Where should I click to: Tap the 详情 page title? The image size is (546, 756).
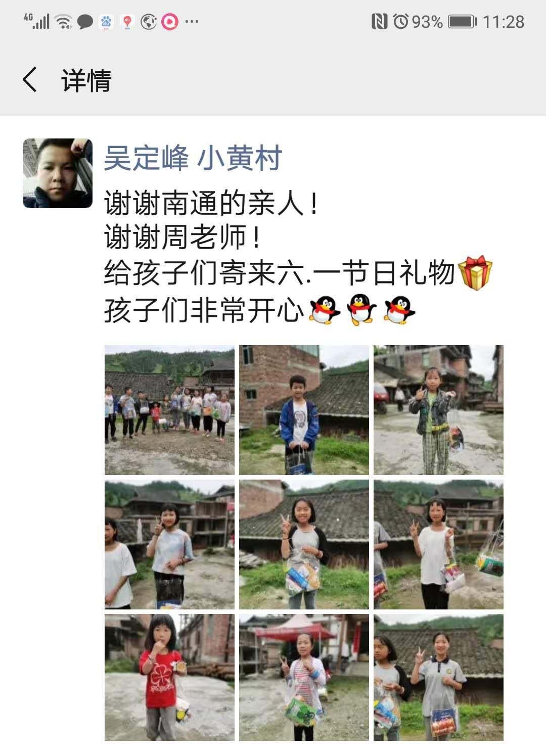pos(86,80)
